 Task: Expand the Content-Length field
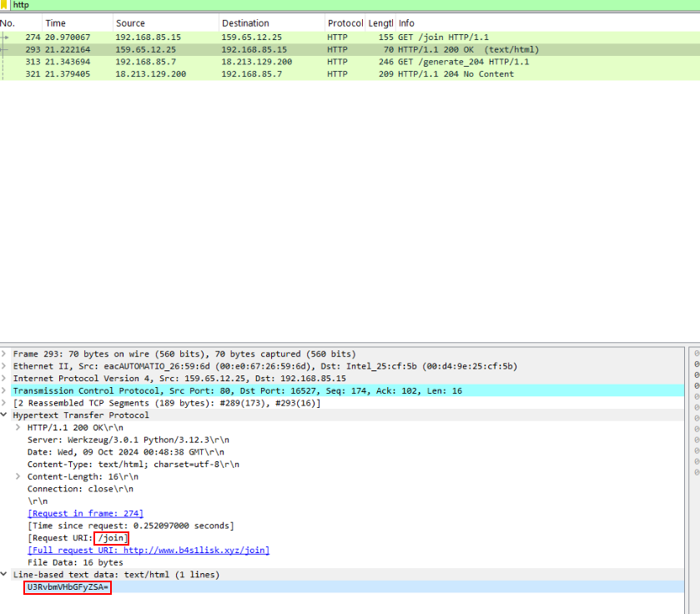pyautogui.click(x=18, y=477)
